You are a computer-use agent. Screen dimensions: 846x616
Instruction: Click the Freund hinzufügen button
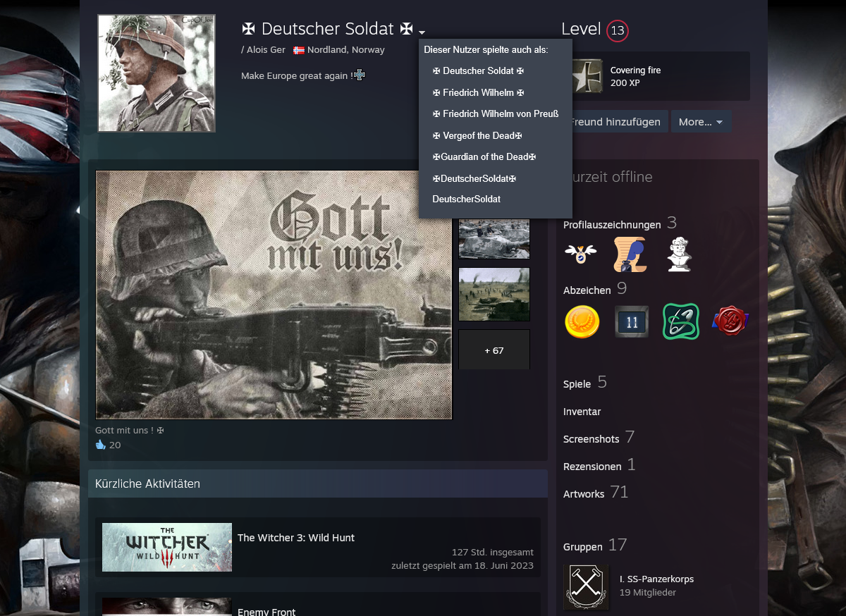pos(616,122)
